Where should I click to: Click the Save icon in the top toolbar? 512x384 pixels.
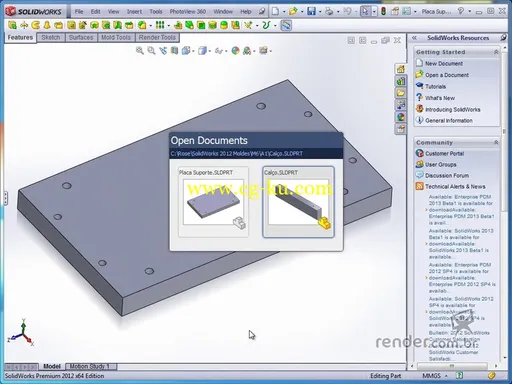tap(311, 11)
